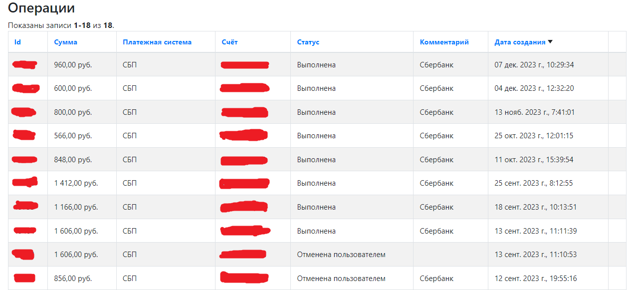The width and height of the screenshot is (644, 290).
Task: Toggle the descending sort arrow by Дата создания
Action: click(x=550, y=42)
